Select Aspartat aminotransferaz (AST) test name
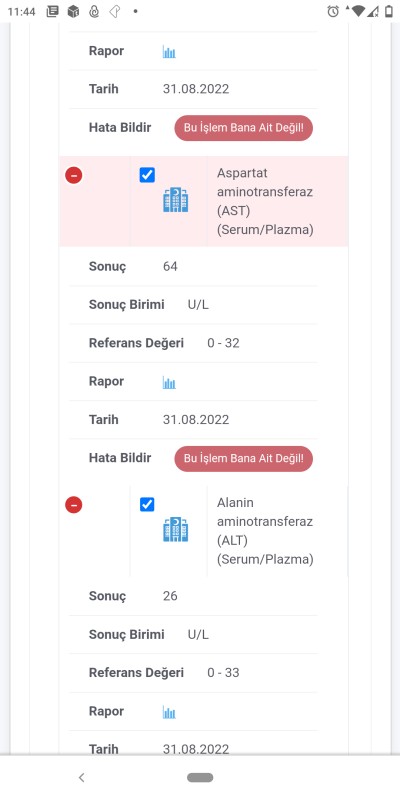The width and height of the screenshot is (400, 800). click(265, 202)
